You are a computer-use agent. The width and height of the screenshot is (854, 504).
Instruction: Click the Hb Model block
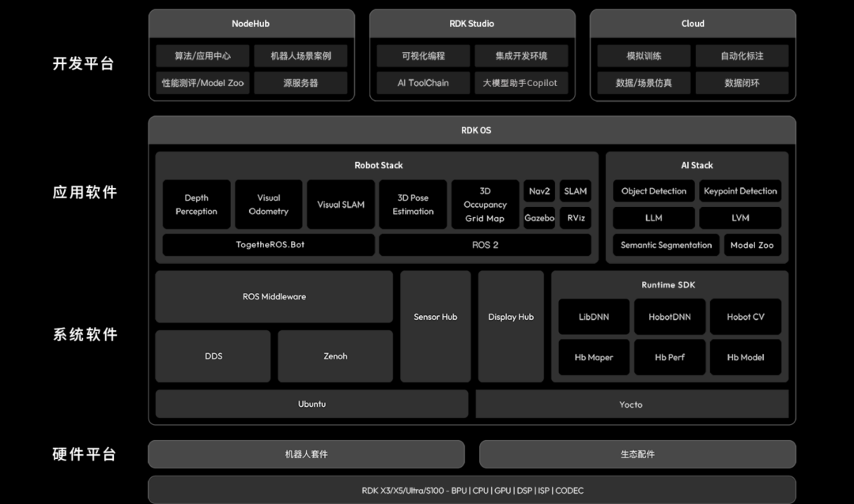click(746, 357)
